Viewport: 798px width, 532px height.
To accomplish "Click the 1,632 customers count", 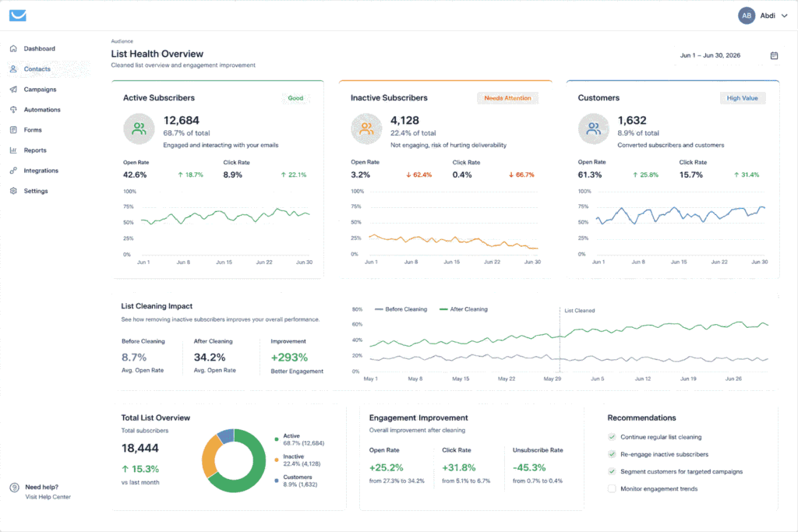I will (x=632, y=121).
